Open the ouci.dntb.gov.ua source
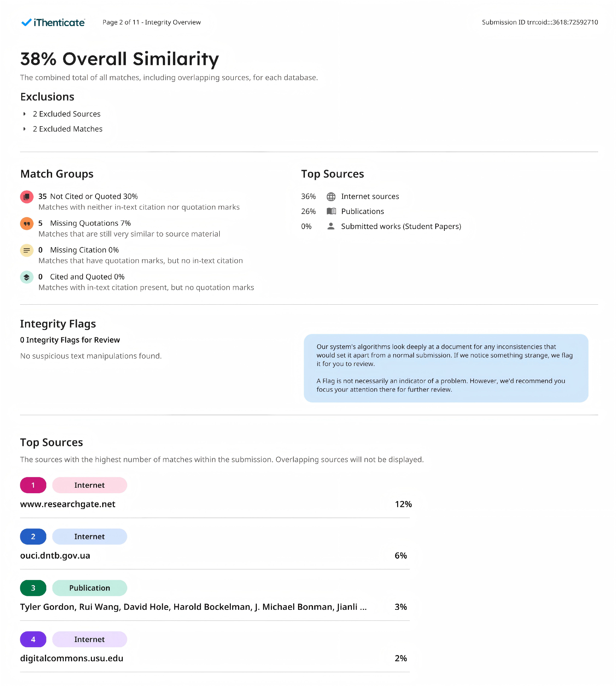 pos(55,555)
